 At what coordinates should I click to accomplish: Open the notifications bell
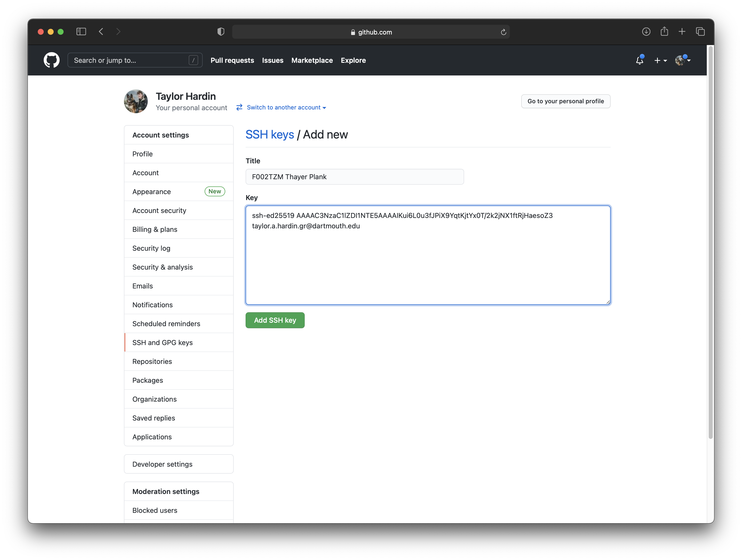(x=639, y=60)
